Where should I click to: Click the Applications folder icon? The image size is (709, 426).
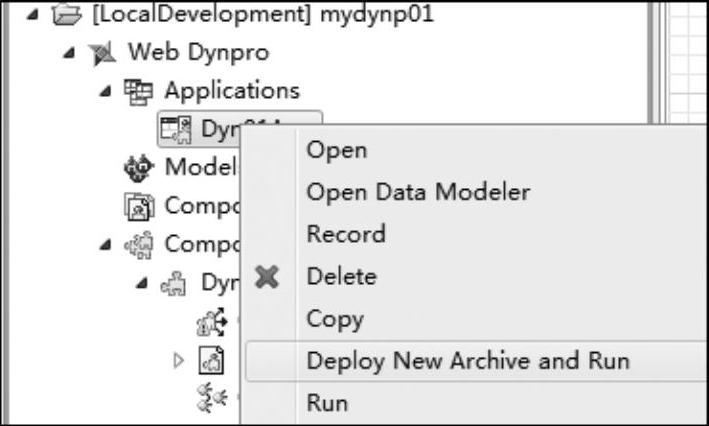[138, 92]
